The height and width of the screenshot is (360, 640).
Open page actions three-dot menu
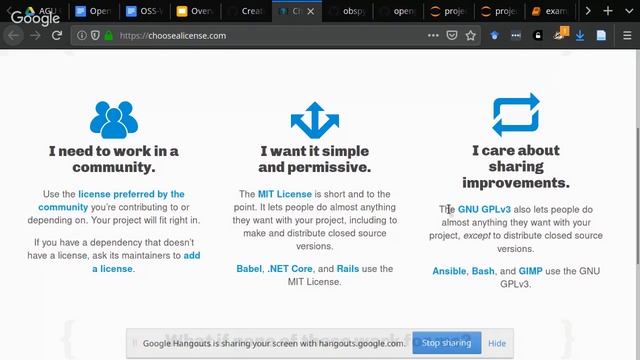(x=433, y=36)
